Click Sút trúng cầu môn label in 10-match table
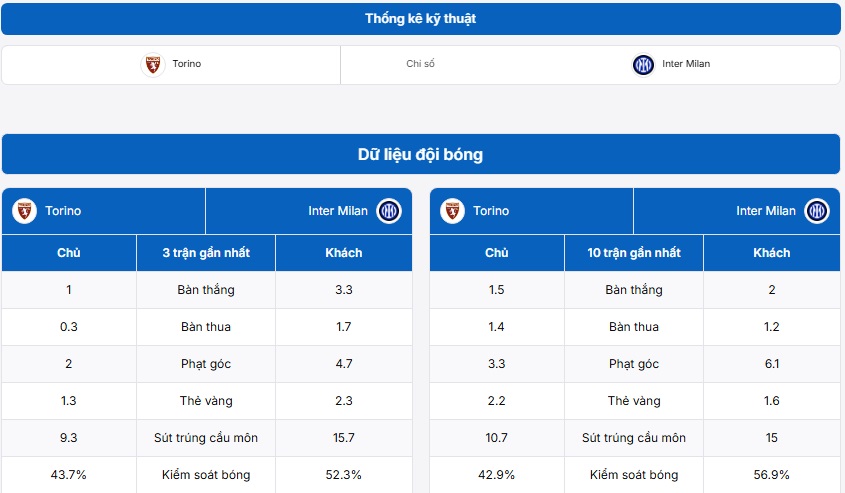Viewport: 845px width, 493px height. tap(634, 438)
